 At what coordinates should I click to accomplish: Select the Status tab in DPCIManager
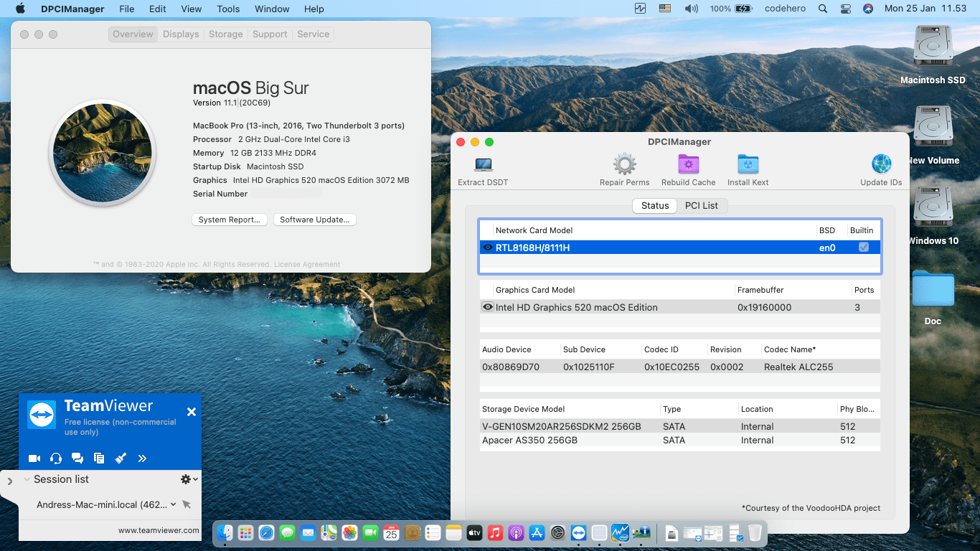click(x=654, y=205)
